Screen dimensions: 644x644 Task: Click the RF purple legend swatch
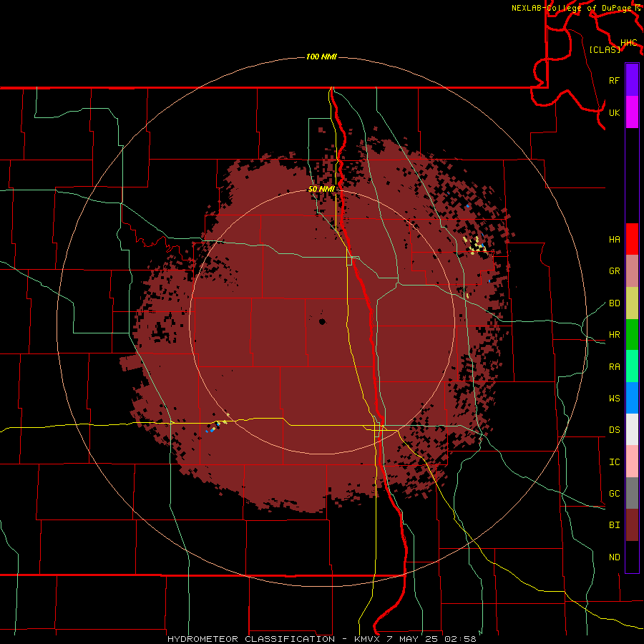pyautogui.click(x=632, y=80)
